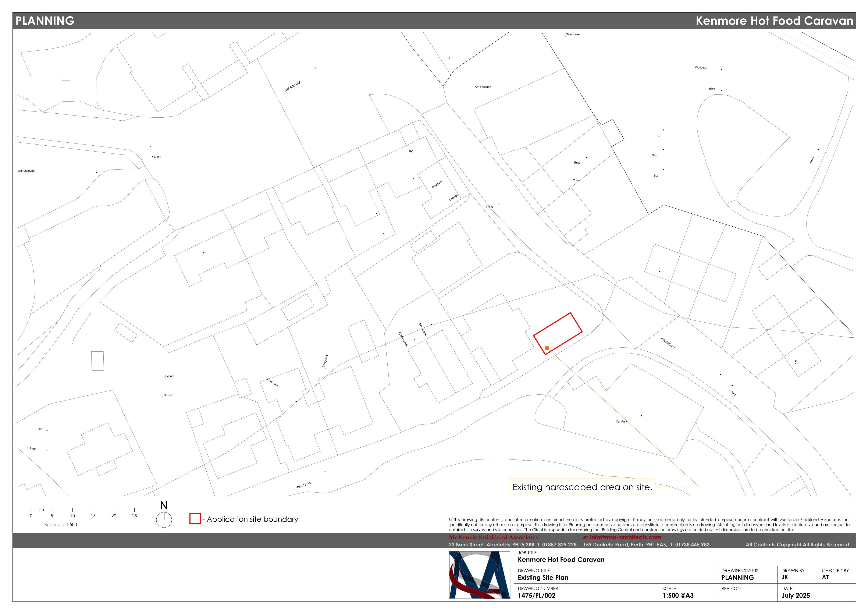Click the orange dot inside the red site boundary
Image resolution: width=868 pixels, height=614 pixels.
547,348
